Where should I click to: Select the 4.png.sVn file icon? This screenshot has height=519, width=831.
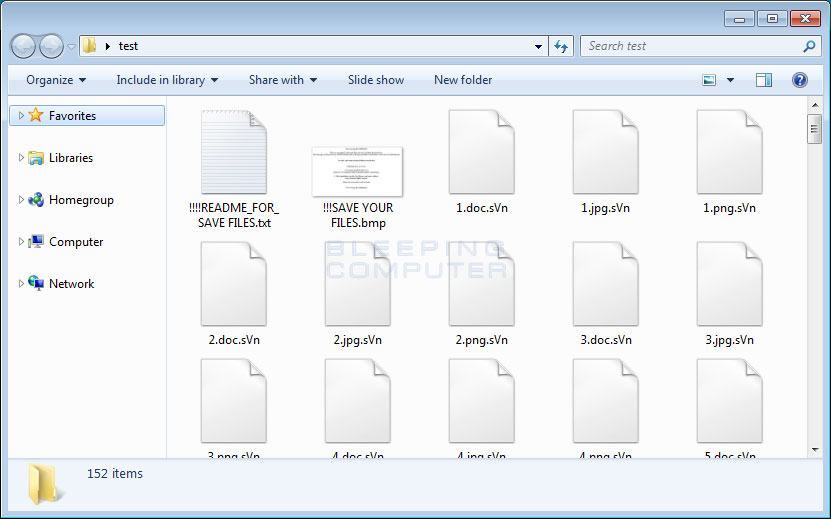(x=606, y=401)
